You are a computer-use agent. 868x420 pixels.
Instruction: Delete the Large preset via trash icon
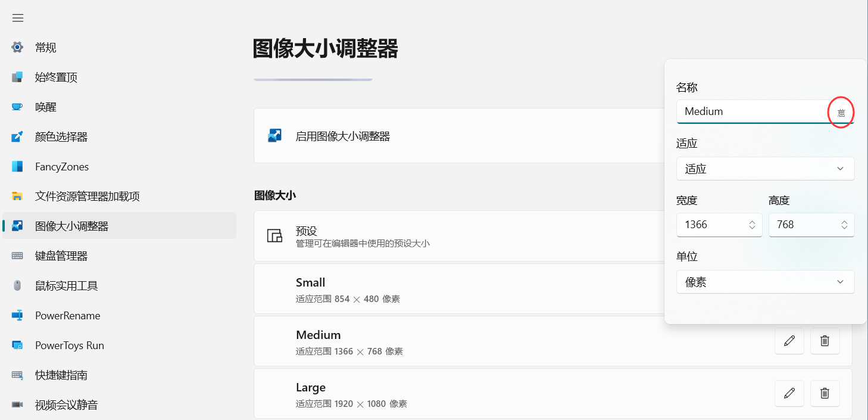click(825, 393)
